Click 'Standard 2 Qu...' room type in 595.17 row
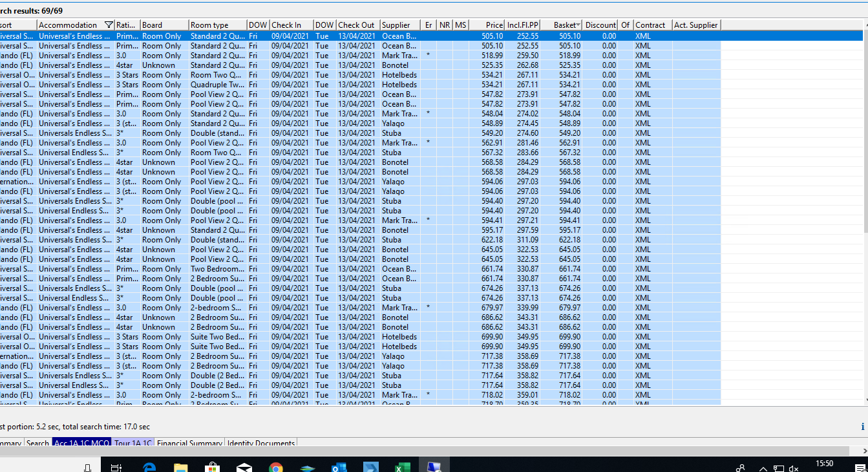This screenshot has width=868, height=472. pos(218,230)
